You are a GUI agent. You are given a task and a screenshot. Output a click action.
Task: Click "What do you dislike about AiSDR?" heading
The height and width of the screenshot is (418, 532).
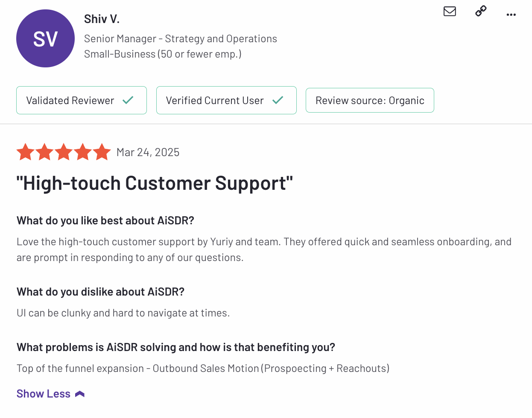(100, 292)
